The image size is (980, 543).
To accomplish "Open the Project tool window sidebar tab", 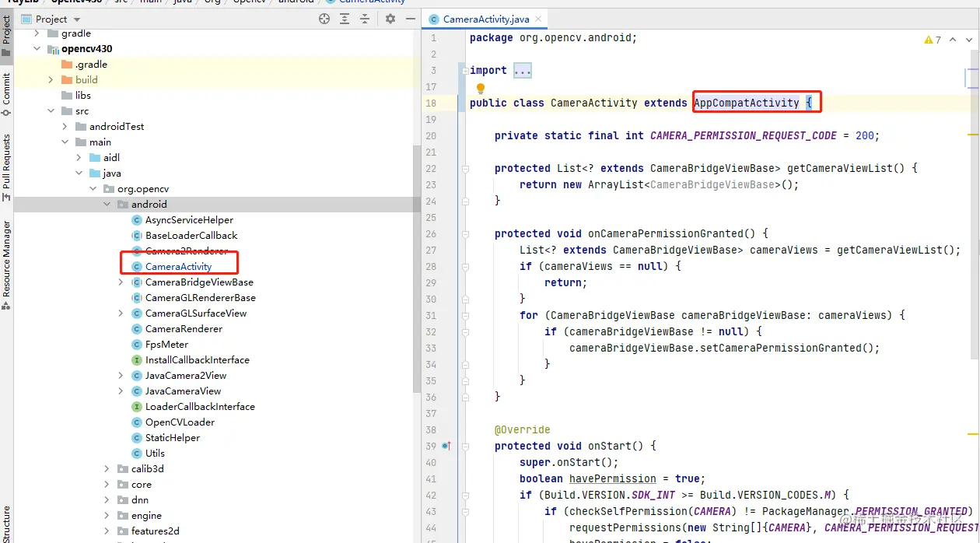I will (6, 37).
